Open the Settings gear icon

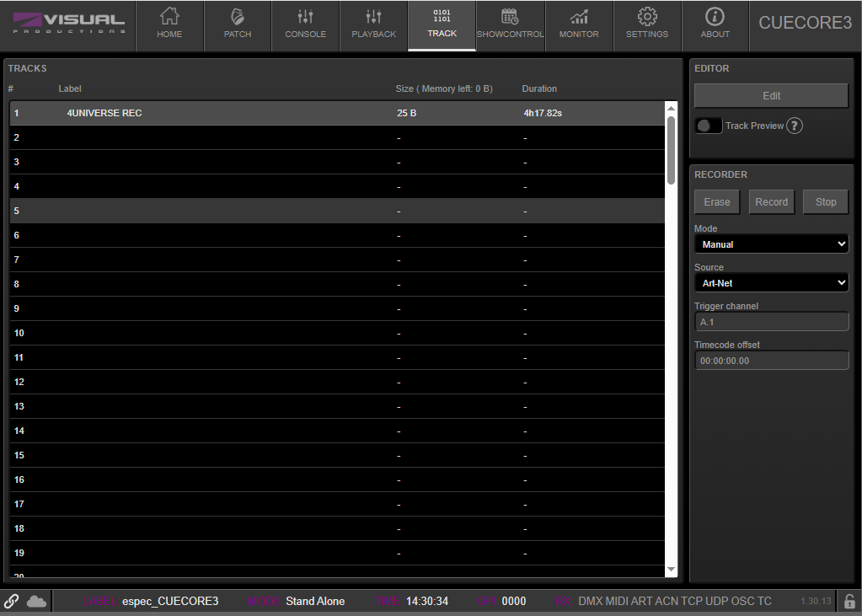[647, 17]
